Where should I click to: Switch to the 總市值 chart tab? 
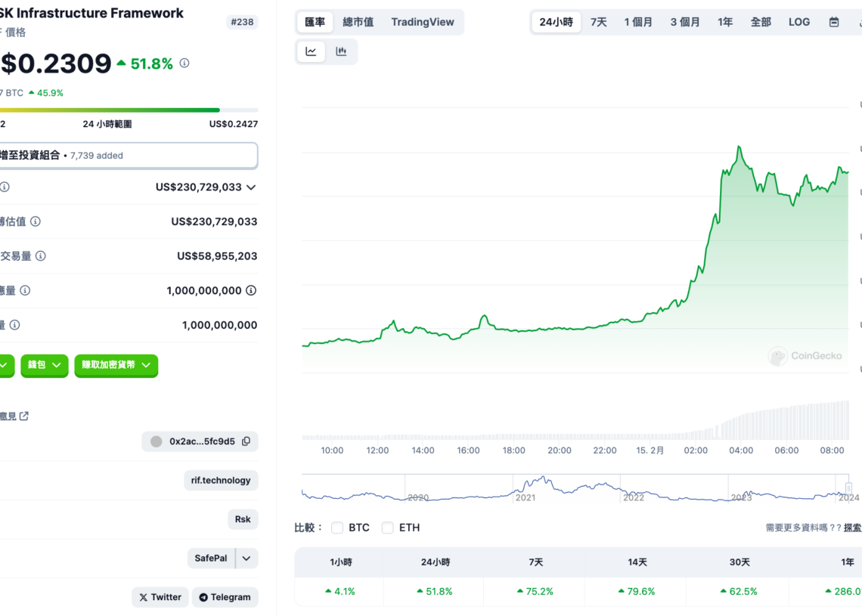[358, 22]
